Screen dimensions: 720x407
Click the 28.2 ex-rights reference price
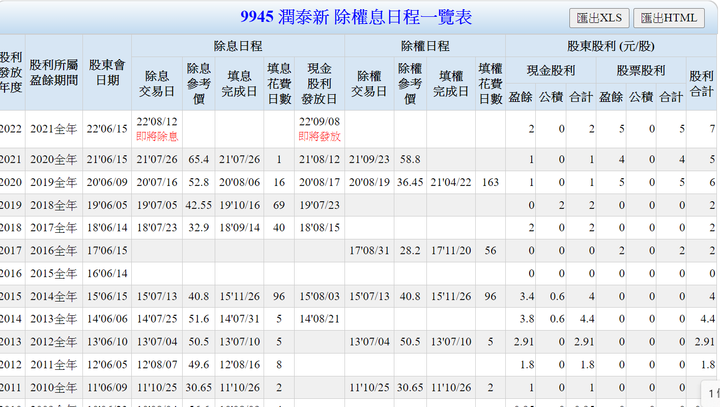point(410,251)
